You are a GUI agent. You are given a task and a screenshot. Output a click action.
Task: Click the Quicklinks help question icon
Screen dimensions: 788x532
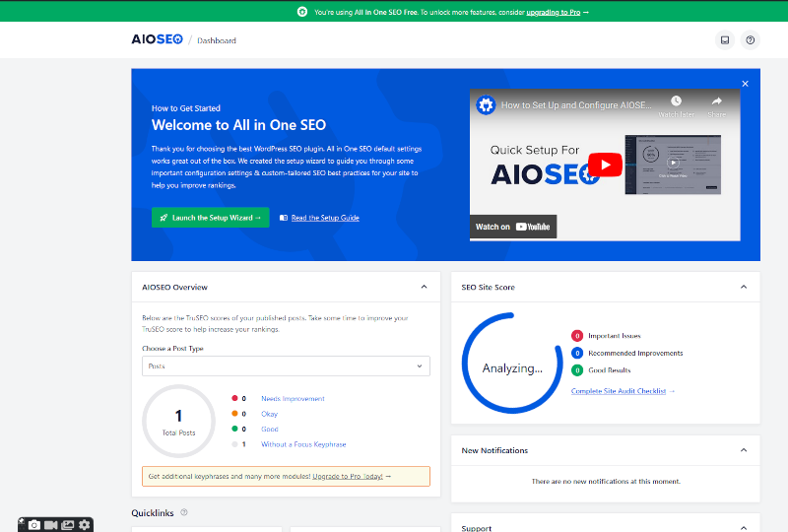[184, 512]
